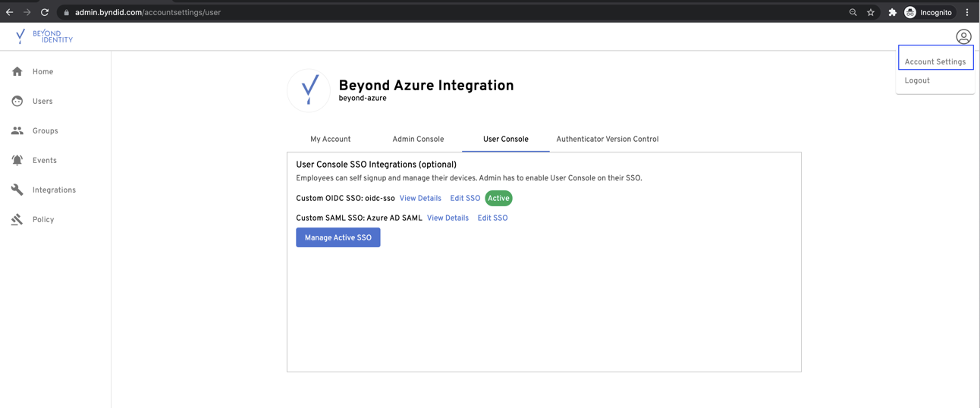Edit SSO for Azure AD SAML
Screen dimensions: 980x408
[492, 218]
